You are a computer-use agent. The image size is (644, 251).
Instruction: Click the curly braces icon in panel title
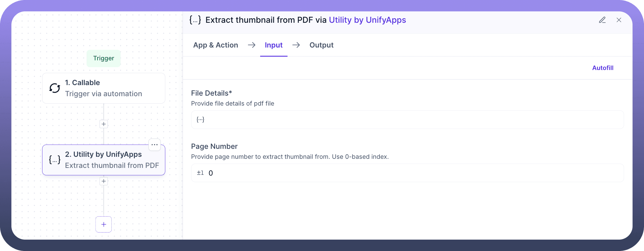[195, 20]
